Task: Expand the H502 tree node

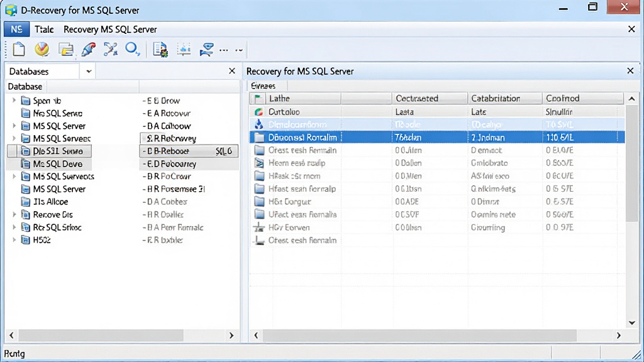Action: coord(14,239)
